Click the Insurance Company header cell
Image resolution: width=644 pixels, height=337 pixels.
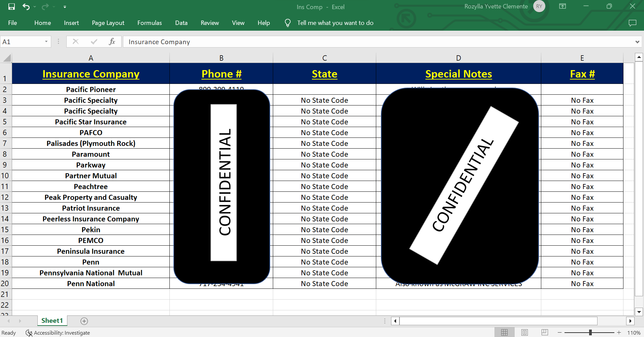coord(91,73)
